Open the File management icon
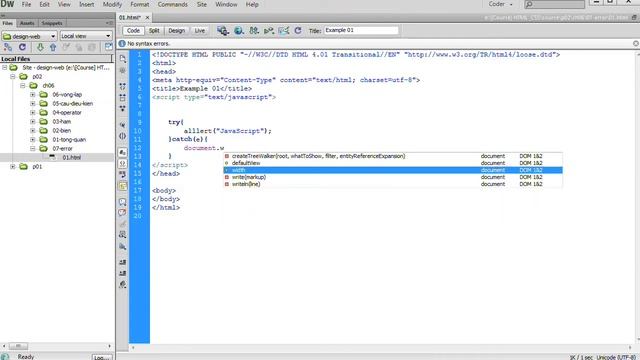The height and width of the screenshot is (360, 640). pyautogui.click(x=254, y=31)
